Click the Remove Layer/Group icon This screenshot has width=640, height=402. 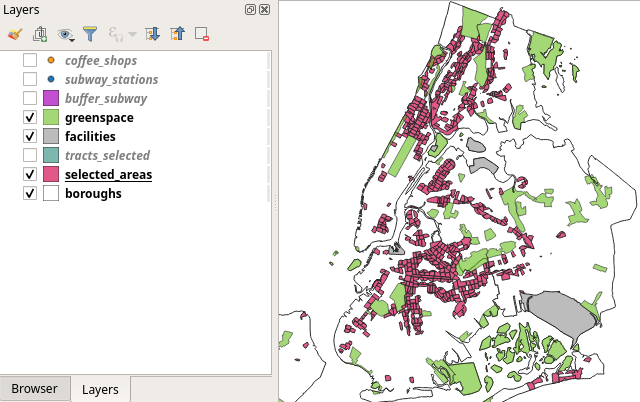coord(202,34)
